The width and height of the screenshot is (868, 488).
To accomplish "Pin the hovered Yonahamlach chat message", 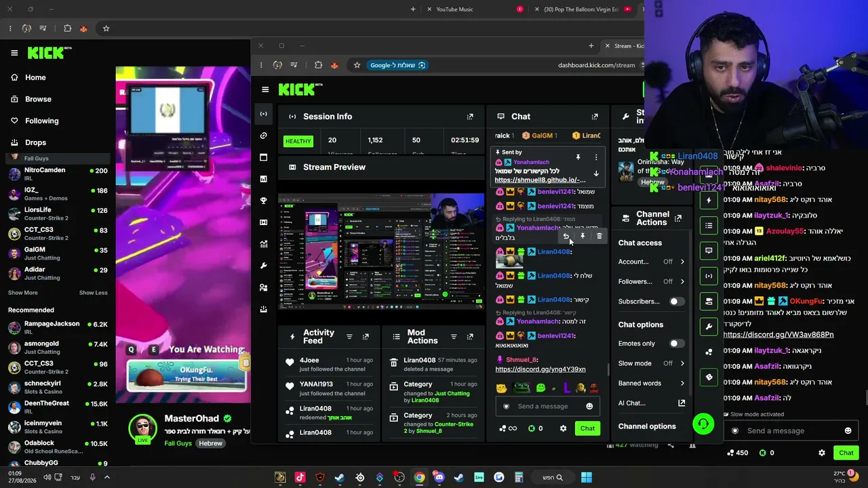I will tap(583, 236).
